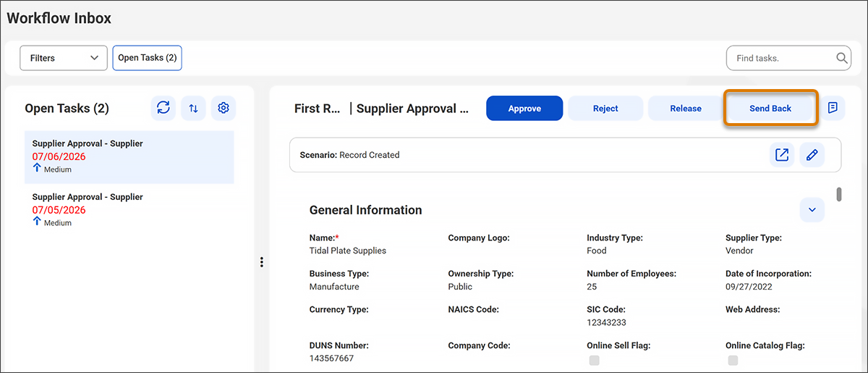This screenshot has height=373, width=868.
Task: Click the Ownership Type value Public
Action: pos(460,287)
